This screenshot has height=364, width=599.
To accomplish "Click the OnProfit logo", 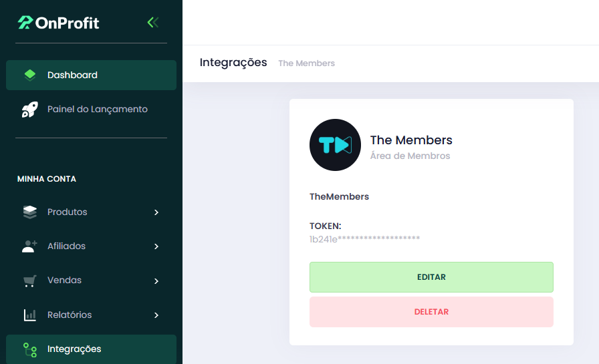I will click(58, 23).
